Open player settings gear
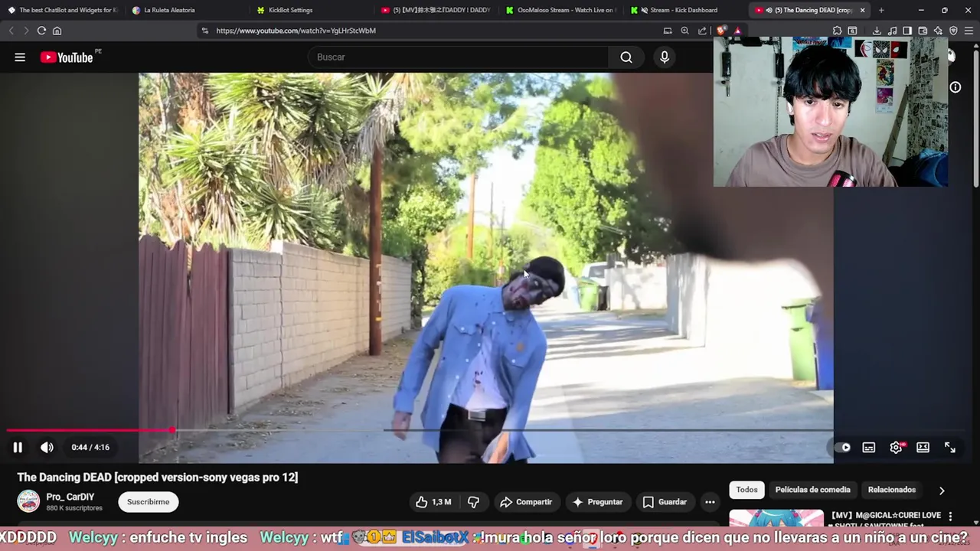The image size is (980, 551). pyautogui.click(x=896, y=448)
